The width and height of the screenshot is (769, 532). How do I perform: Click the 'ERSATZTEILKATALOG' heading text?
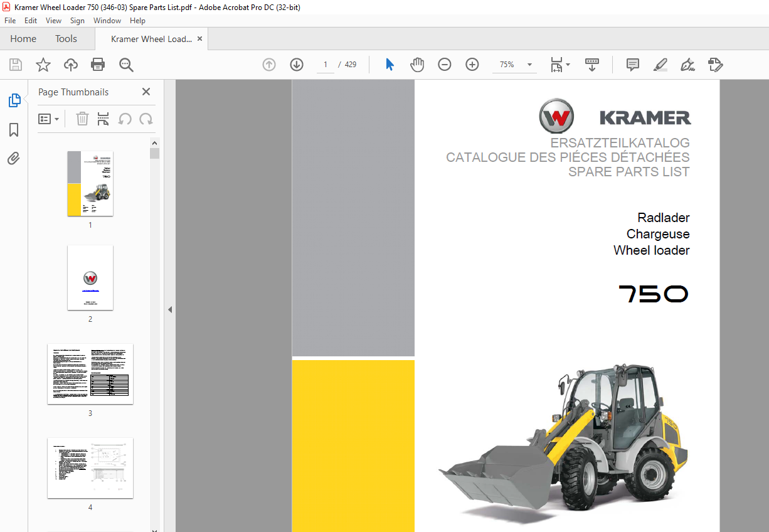620,143
